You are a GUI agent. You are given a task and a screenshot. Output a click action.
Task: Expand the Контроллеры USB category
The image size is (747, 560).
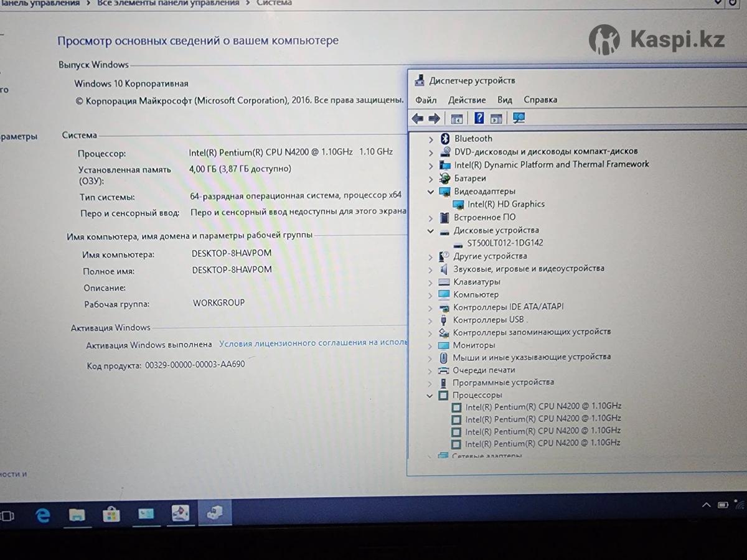(430, 320)
